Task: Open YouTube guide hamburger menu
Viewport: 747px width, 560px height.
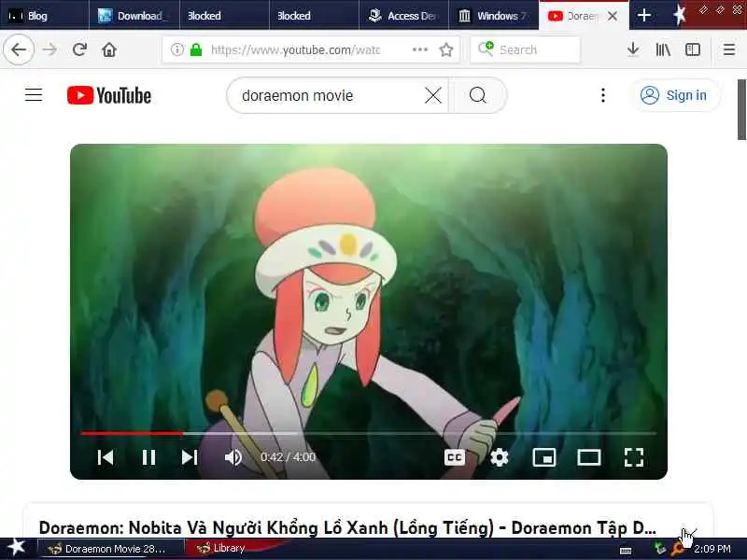Action: (x=34, y=95)
